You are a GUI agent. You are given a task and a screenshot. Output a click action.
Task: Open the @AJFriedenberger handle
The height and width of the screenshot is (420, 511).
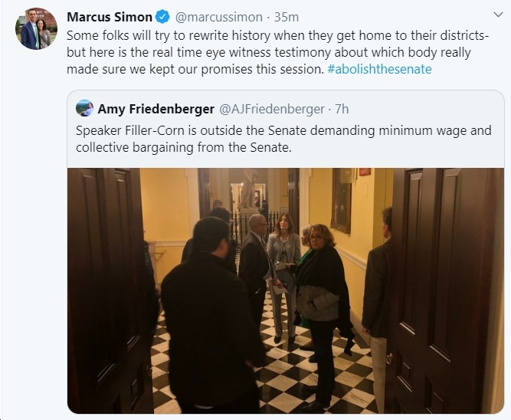272,109
